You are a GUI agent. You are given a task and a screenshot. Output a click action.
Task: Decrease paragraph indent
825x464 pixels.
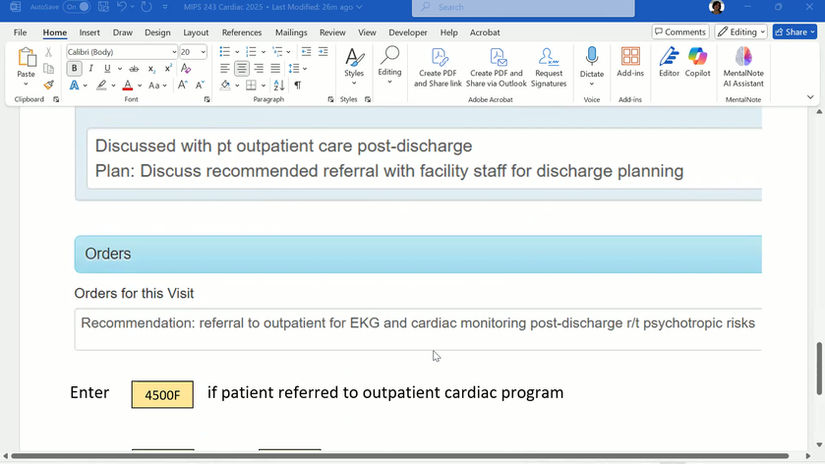click(306, 52)
